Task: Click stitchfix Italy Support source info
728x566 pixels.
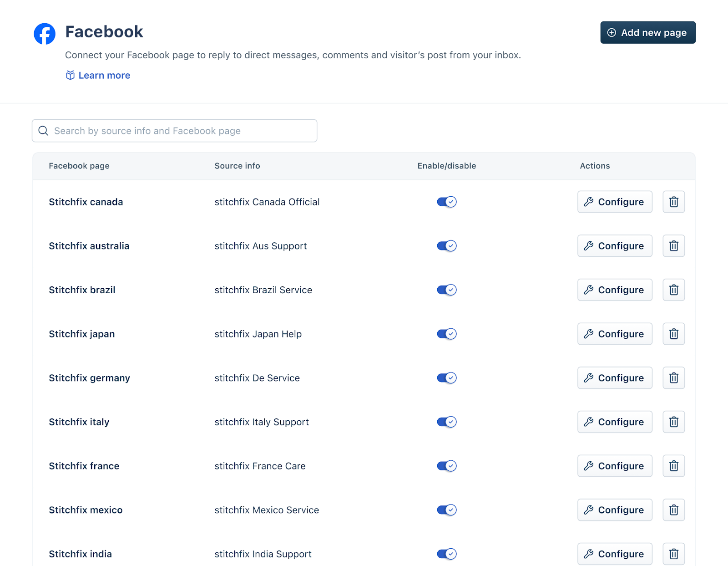Action: pos(262,422)
